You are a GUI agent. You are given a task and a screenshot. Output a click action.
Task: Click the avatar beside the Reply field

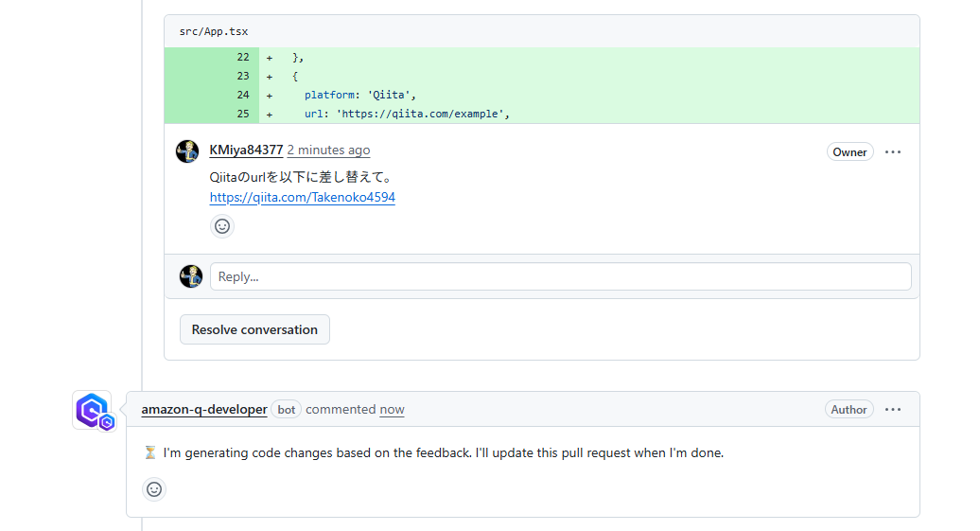(191, 276)
